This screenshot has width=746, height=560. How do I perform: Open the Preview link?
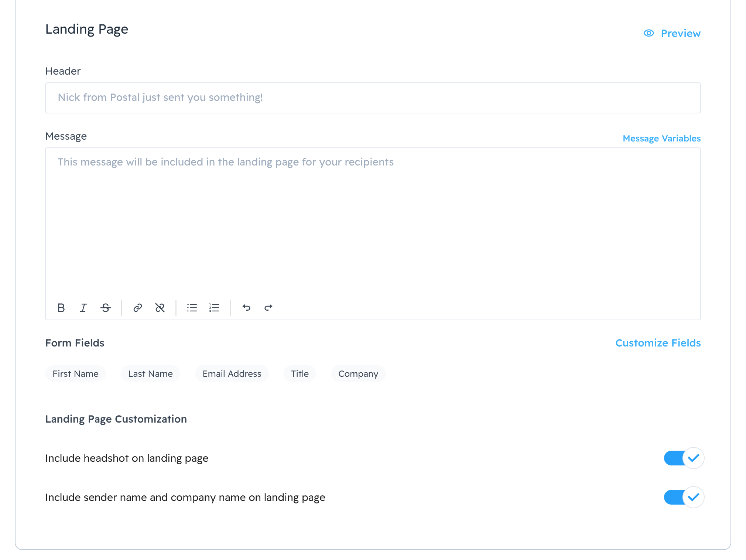[680, 33]
